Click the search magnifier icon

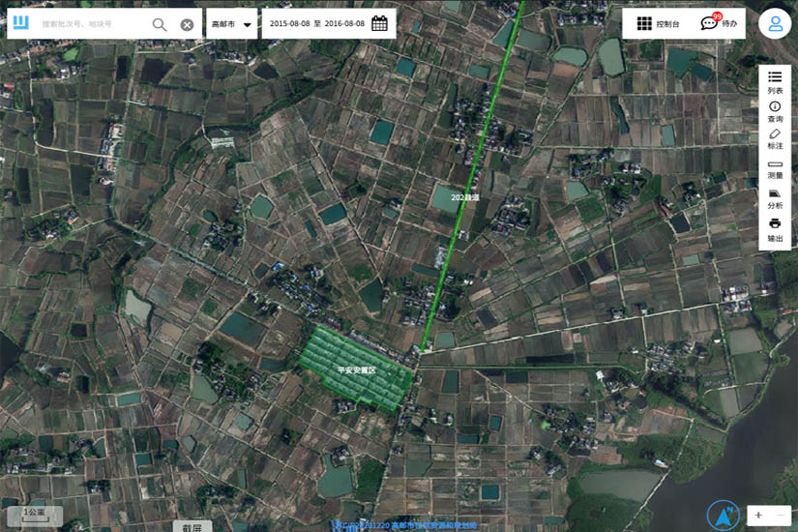(160, 24)
